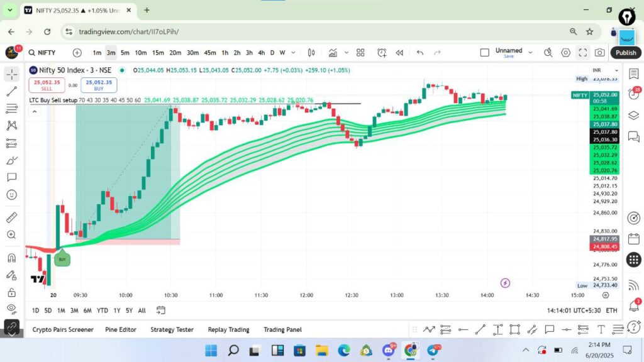Set date range to 1D

click(x=35, y=310)
